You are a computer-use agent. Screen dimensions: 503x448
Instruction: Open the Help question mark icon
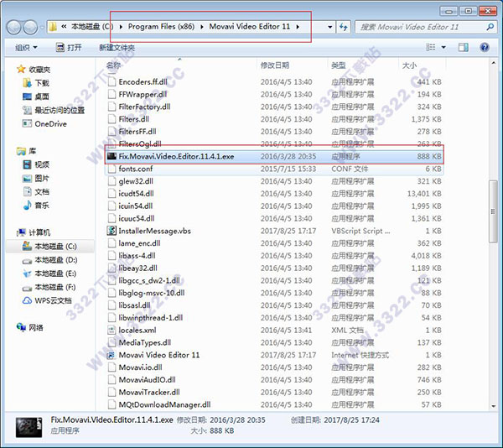point(485,48)
